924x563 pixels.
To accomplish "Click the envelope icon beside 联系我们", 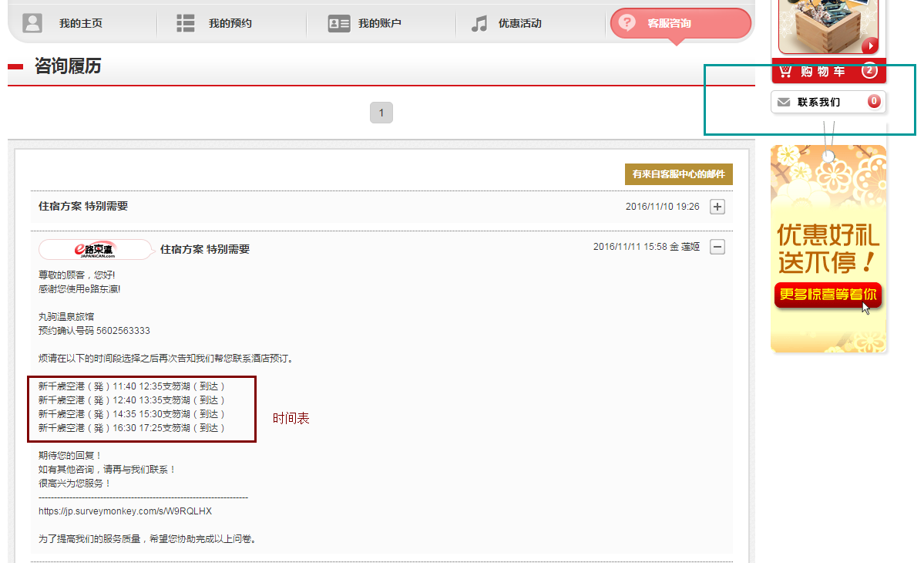I will (784, 102).
